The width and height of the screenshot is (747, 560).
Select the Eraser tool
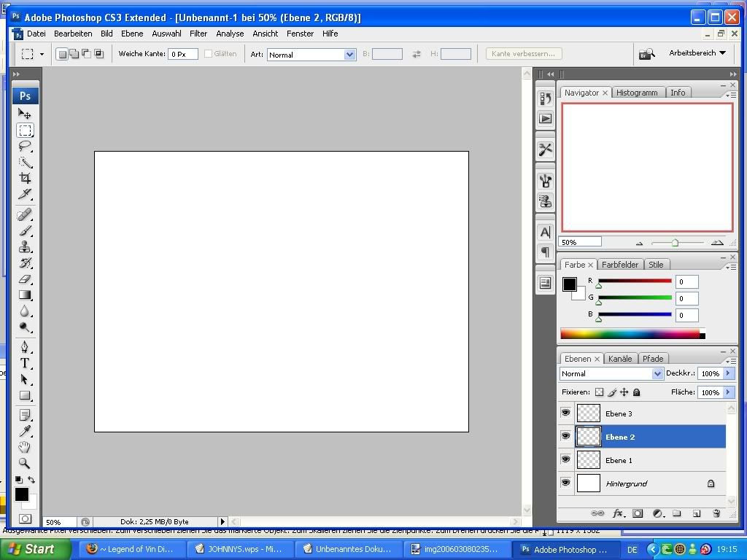click(25, 279)
